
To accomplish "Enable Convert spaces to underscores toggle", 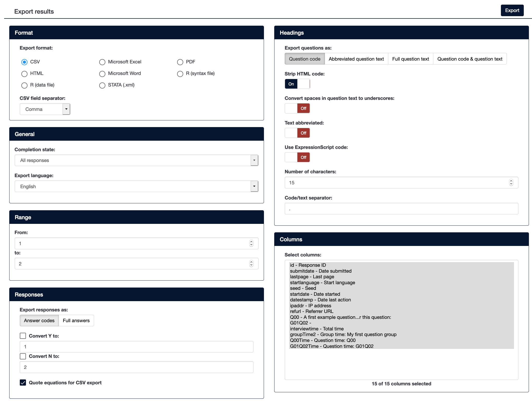I will coord(297,108).
